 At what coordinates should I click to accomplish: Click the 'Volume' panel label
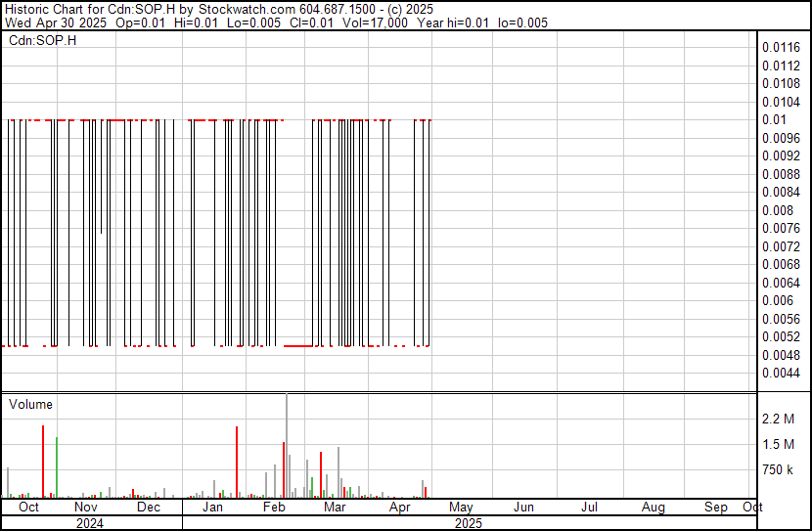tap(30, 404)
